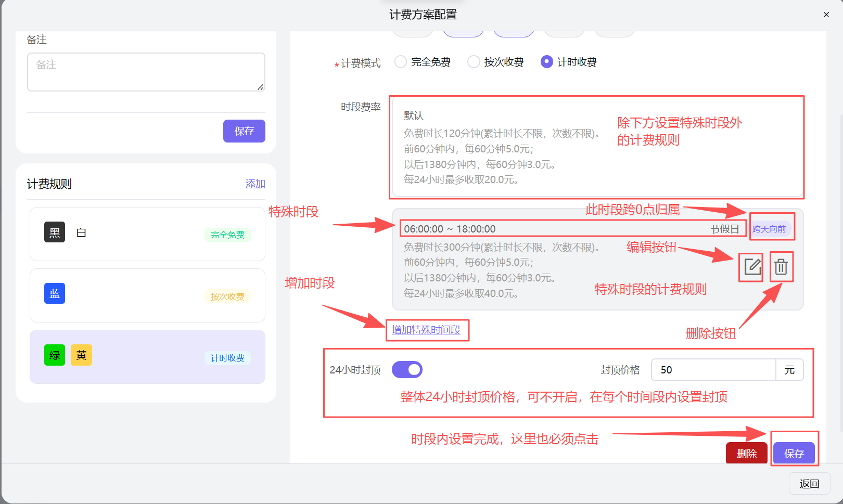Select the 完全免费 billing mode
Screen dimensions: 843x504
401,62
